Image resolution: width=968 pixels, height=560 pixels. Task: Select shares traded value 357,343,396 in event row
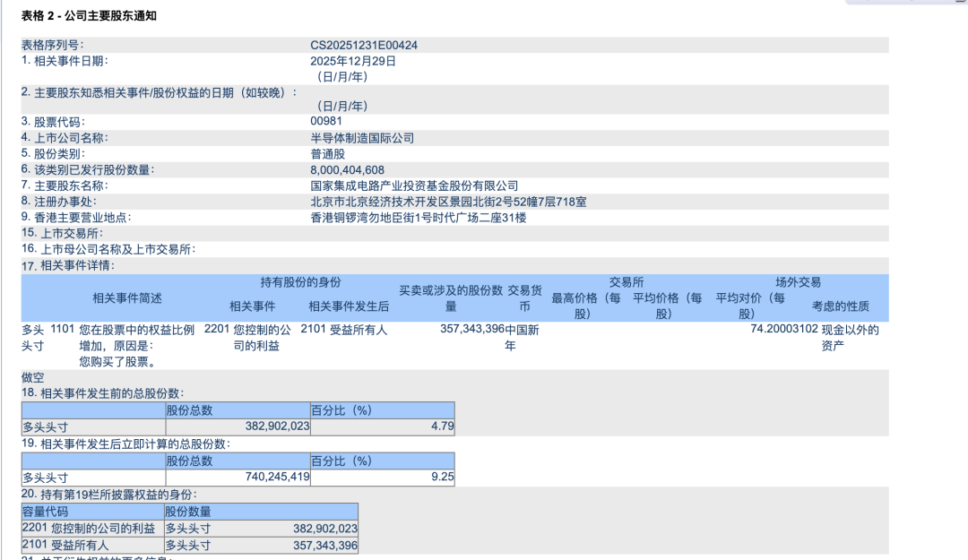point(472,329)
